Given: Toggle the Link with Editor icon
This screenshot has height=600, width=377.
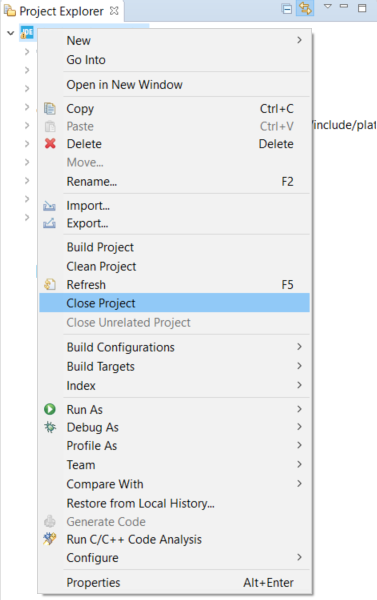Looking at the screenshot, I should [305, 8].
